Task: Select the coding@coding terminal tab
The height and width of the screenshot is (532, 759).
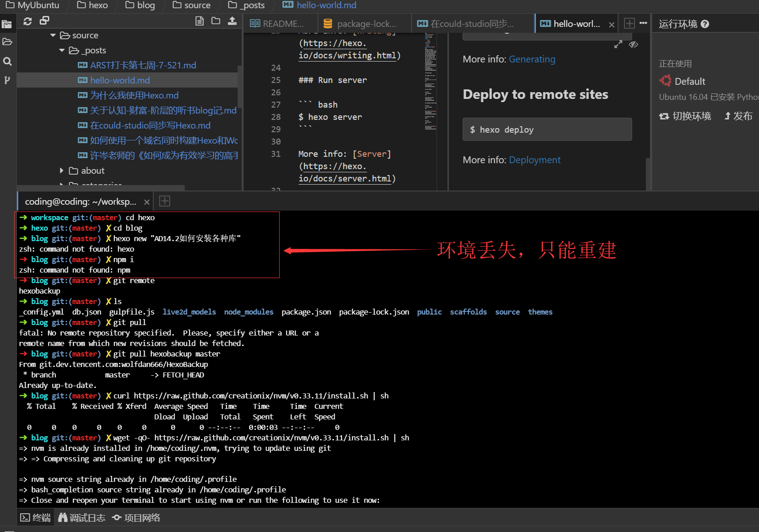Action: (x=80, y=201)
